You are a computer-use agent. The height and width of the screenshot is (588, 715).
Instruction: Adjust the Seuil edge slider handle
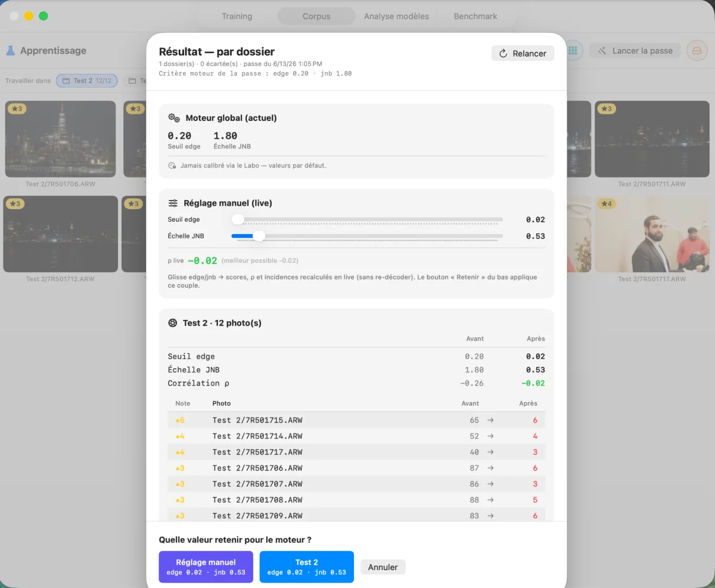pyautogui.click(x=238, y=219)
